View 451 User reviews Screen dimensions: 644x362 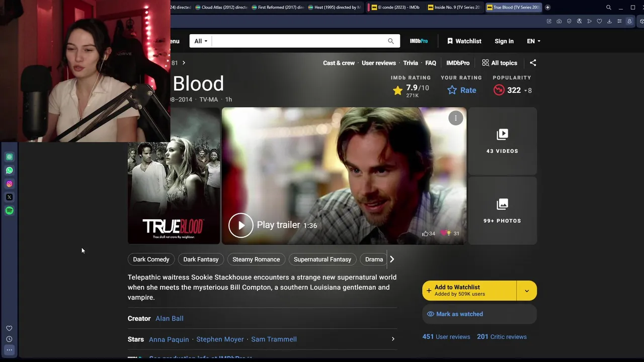[446, 337]
